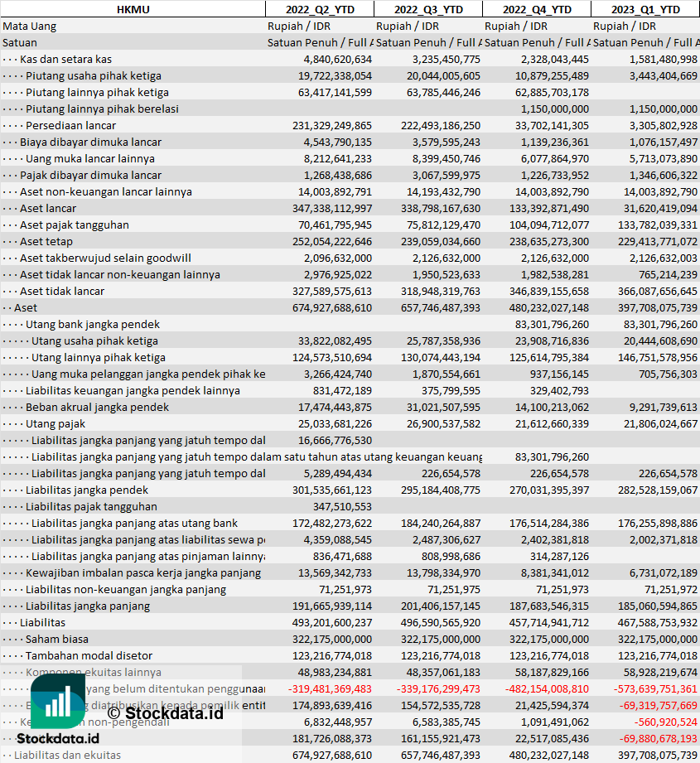Viewport: 700px width, 763px height.
Task: Click the Satuan row label
Action: click(19, 43)
